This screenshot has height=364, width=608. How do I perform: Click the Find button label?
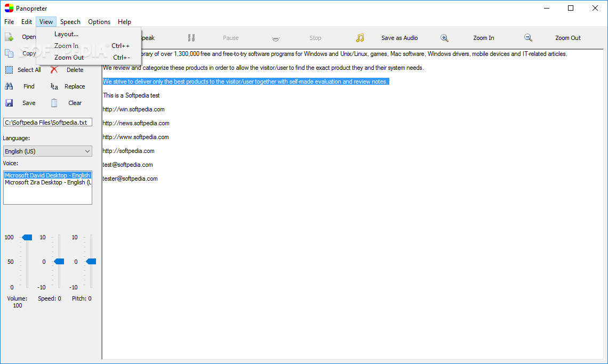point(29,86)
